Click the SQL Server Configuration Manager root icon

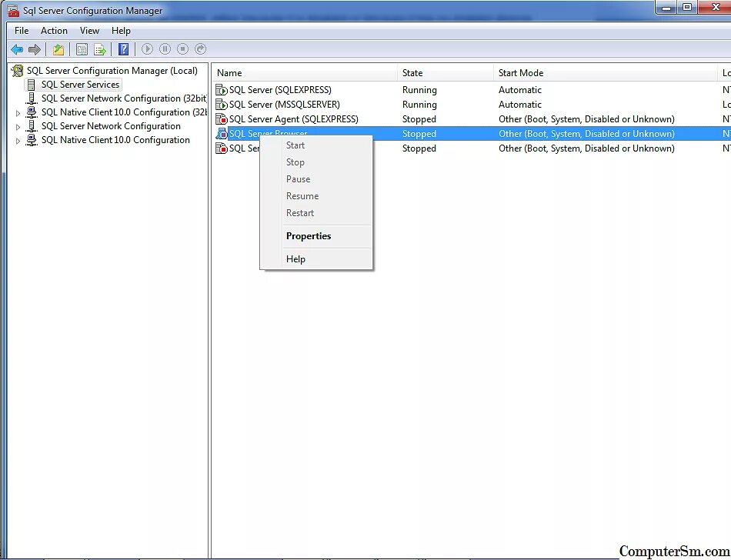(18, 71)
